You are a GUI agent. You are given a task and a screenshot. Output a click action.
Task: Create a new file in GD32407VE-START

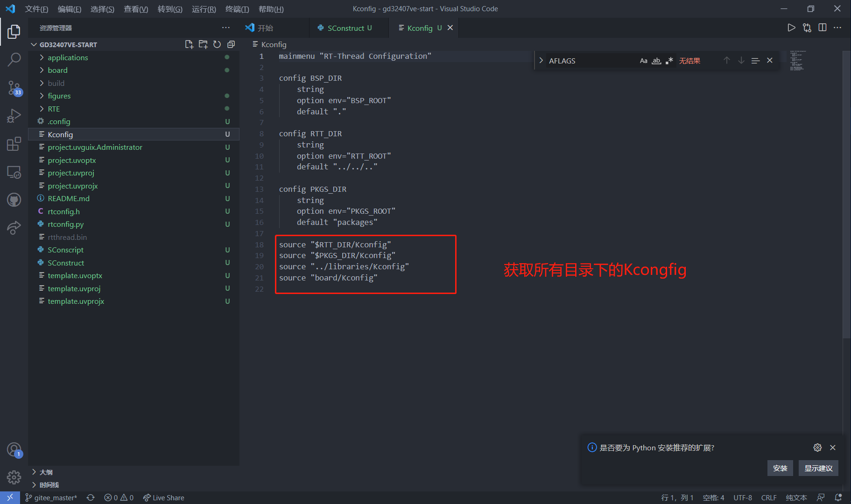[x=189, y=44]
